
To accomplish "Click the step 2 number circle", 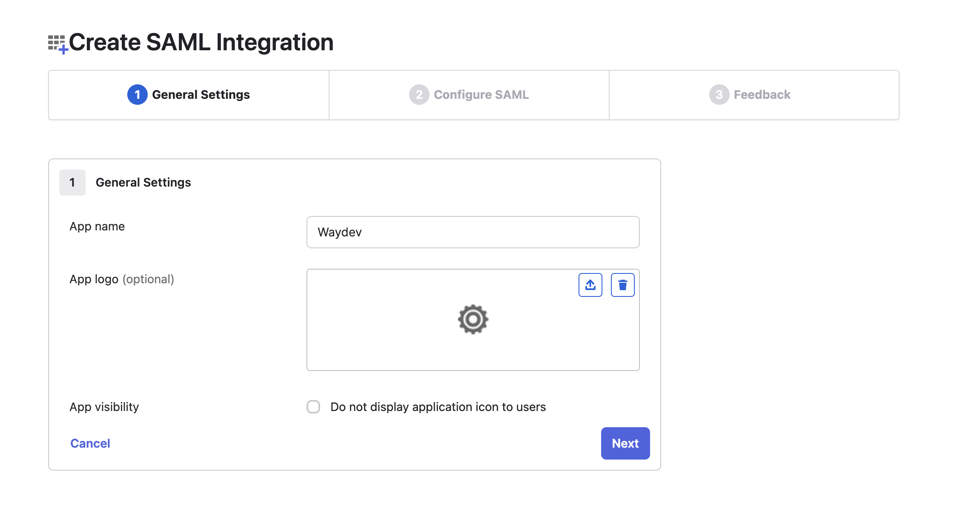I will click(x=419, y=95).
